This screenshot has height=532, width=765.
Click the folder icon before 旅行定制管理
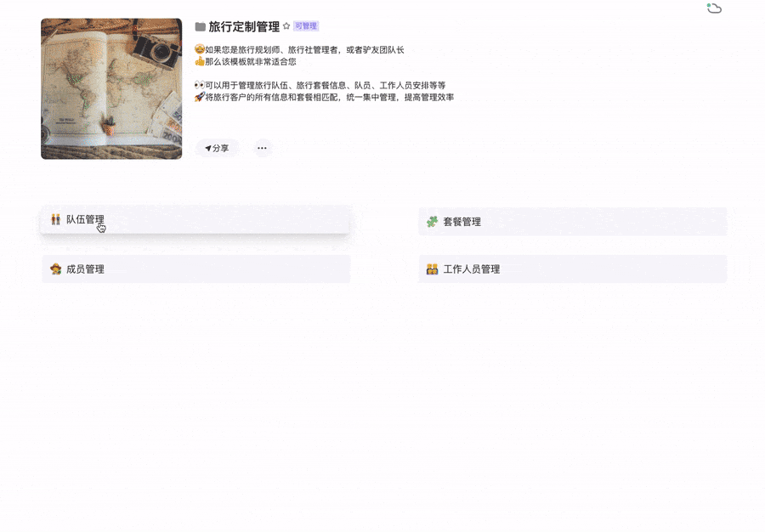point(200,27)
